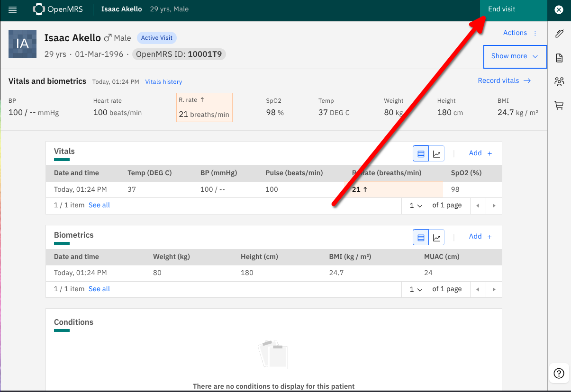This screenshot has width=571, height=392.
Task: Open Biometrics page number dropdown
Action: [416, 289]
